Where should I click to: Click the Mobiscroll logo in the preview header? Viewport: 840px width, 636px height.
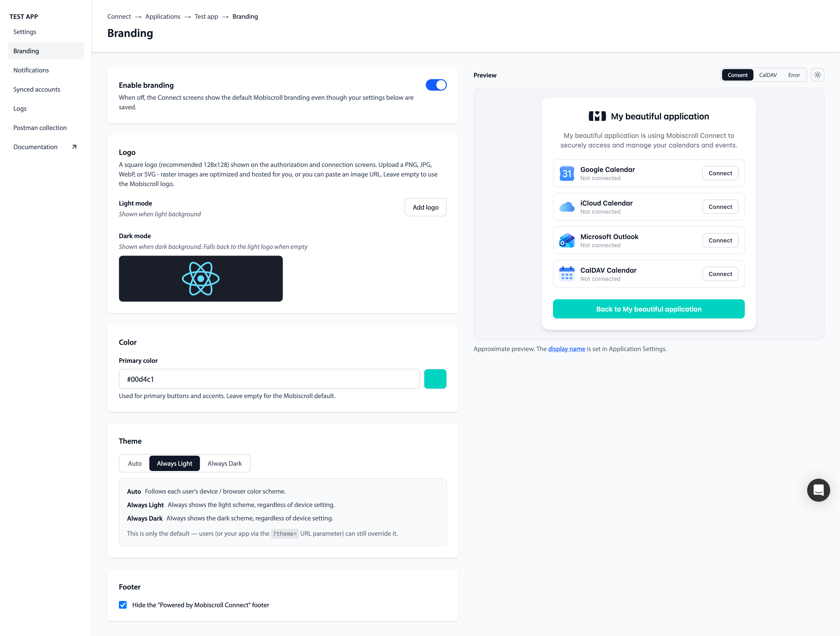click(597, 116)
